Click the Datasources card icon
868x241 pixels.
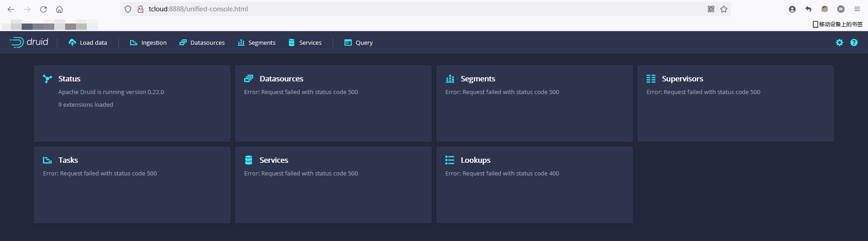[249, 79]
